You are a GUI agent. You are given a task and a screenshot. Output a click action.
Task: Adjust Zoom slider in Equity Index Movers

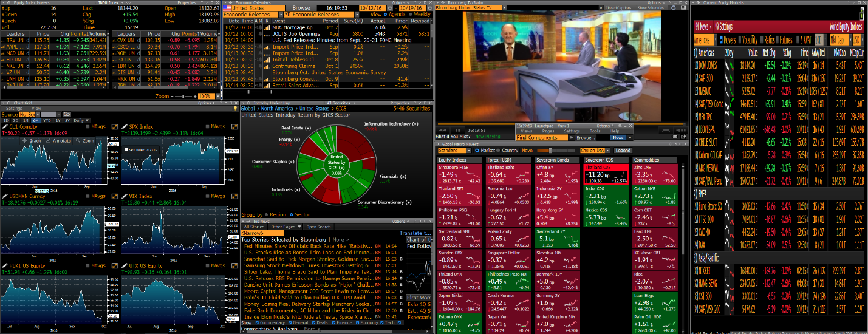(183, 96)
